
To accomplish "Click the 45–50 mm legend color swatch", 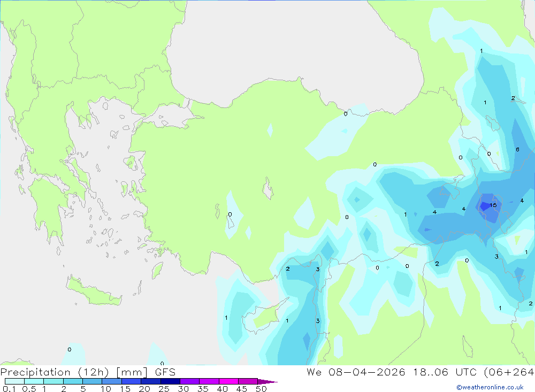I will tap(248, 381).
